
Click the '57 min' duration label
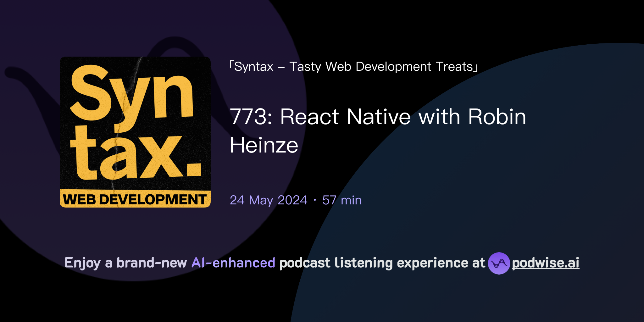pos(341,200)
